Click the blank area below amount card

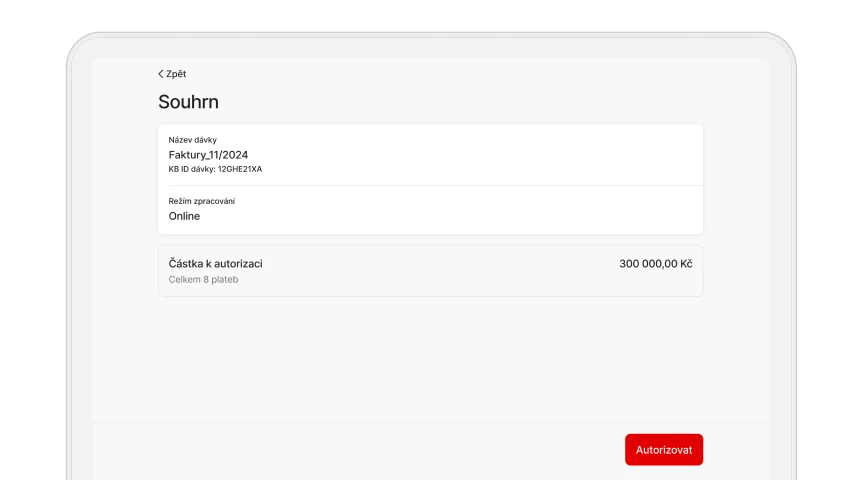point(430,360)
